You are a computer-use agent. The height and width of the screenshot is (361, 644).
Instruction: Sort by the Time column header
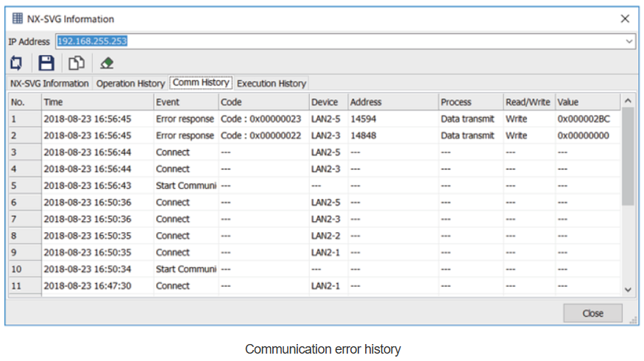(x=96, y=102)
